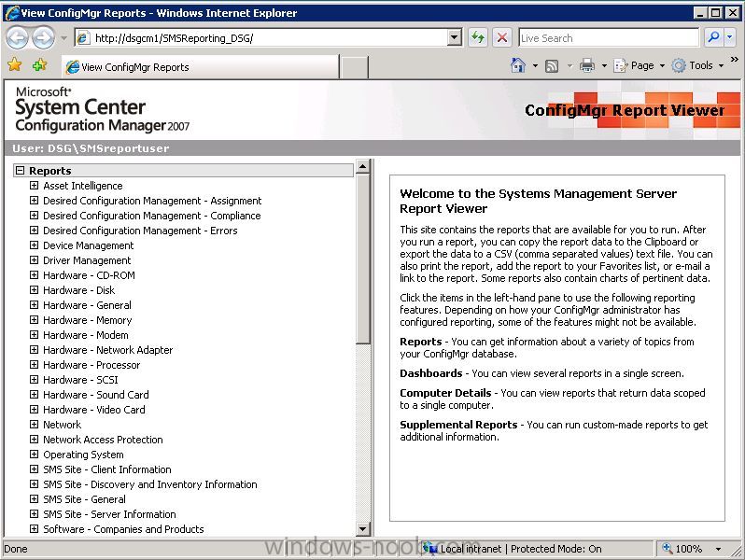Click the Refresh page icon
Screen dimensions: 745x560
click(478, 37)
